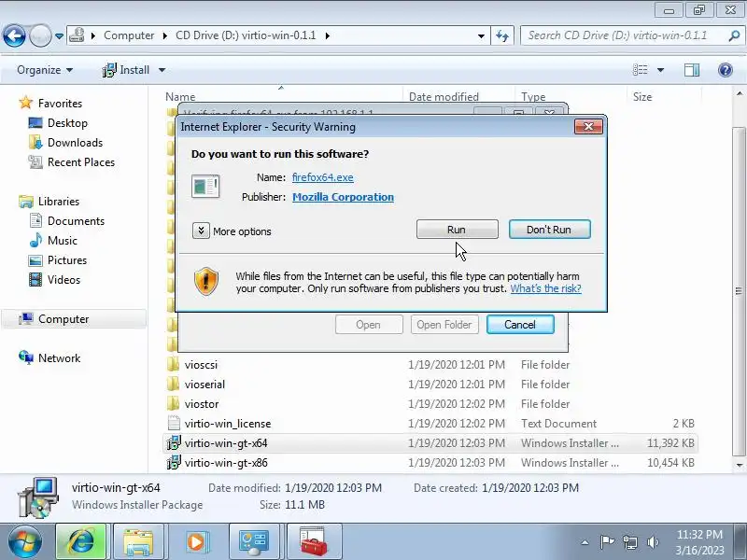Click the yellow shield warning icon
This screenshot has height=560, width=747.
click(x=205, y=282)
